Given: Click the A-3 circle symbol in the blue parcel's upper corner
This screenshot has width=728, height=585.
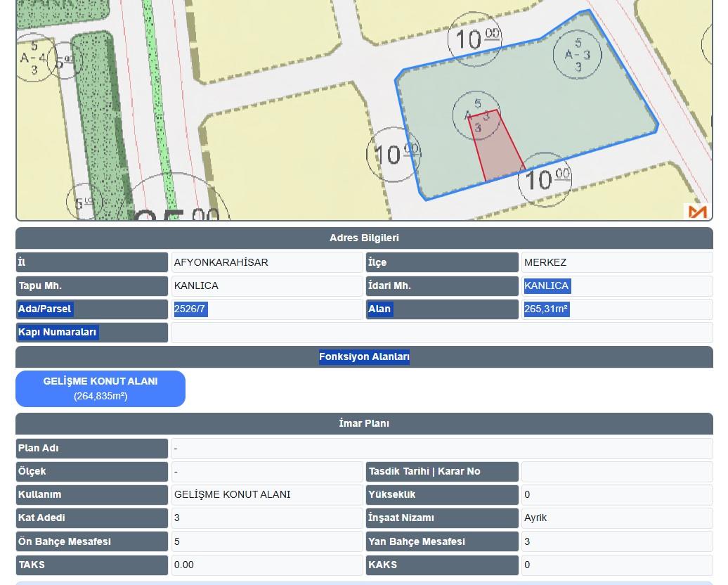Looking at the screenshot, I should [x=578, y=55].
